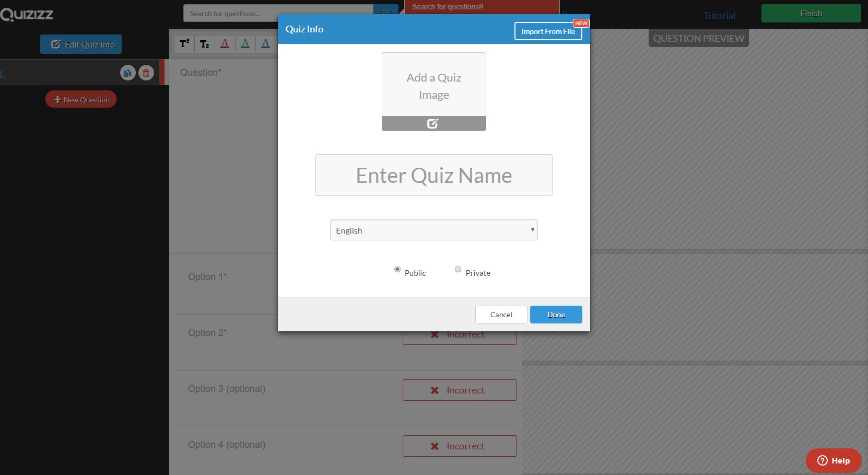The image size is (868, 475).
Task: Click Import From File button
Action: (548, 31)
